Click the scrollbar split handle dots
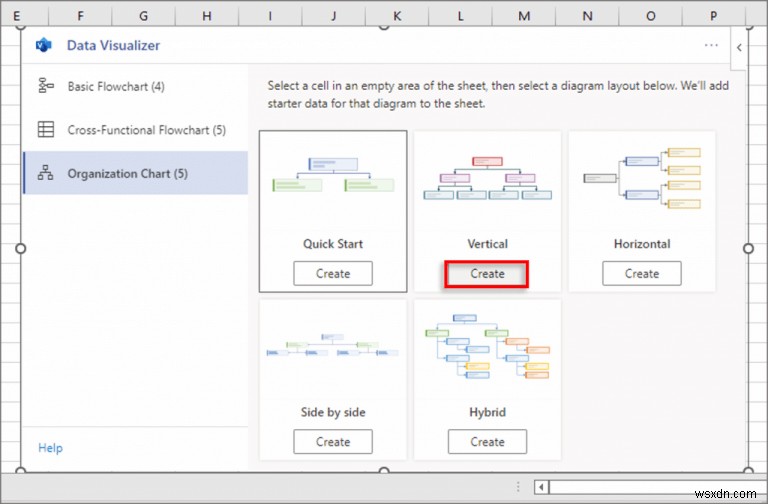Viewport: 768px width, 504px height. pyautogui.click(x=518, y=487)
